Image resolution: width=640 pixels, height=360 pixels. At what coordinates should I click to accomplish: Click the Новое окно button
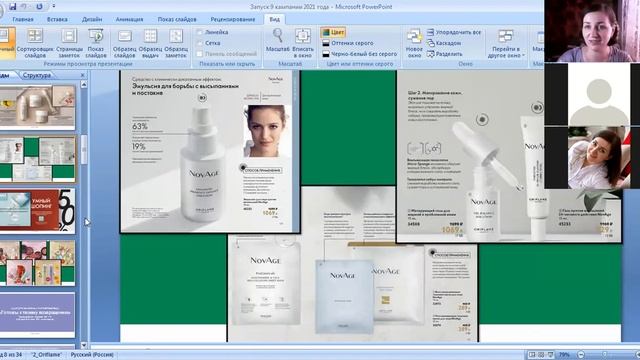(x=414, y=43)
